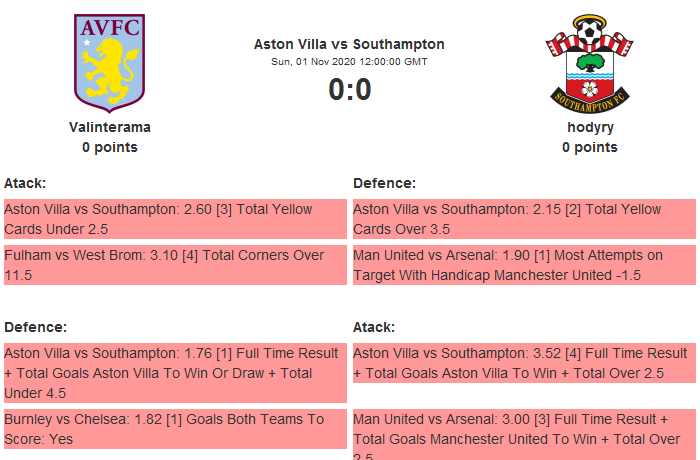
Task: Select the Burnley vs Chelsea Both Teams To Score bet
Action: (175, 429)
